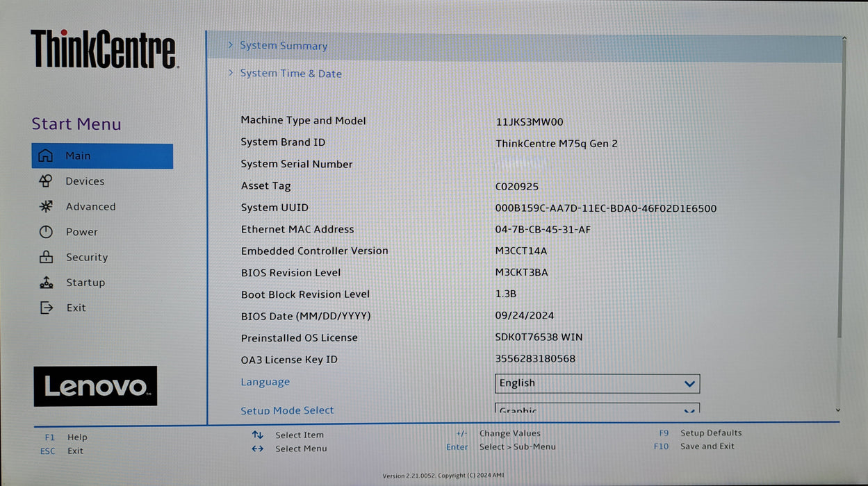Click the Power circle icon
The height and width of the screenshot is (486, 868).
(x=46, y=232)
